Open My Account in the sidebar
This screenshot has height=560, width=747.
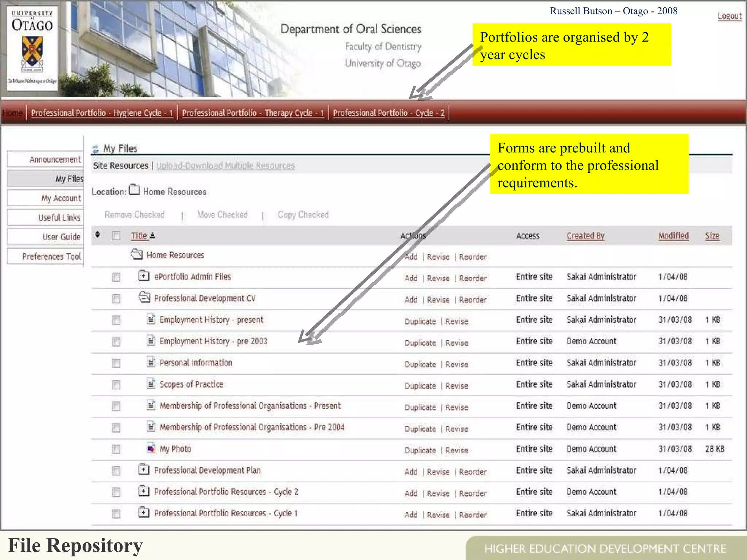45,198
